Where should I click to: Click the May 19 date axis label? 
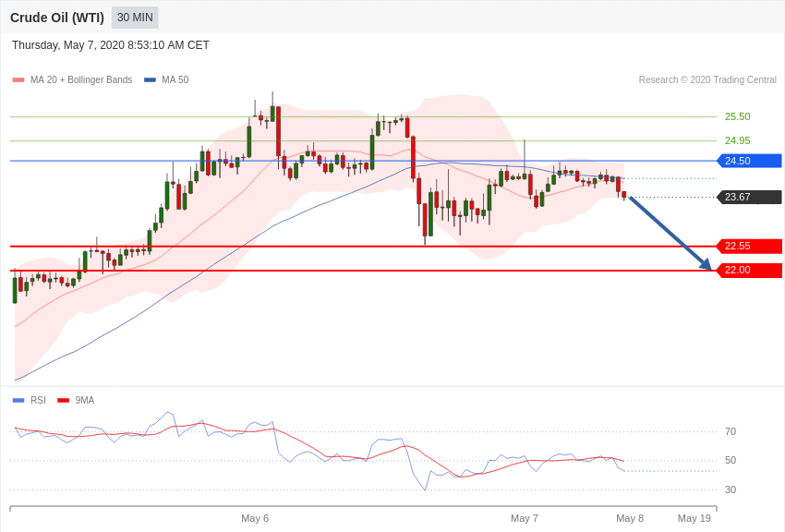pos(694,518)
